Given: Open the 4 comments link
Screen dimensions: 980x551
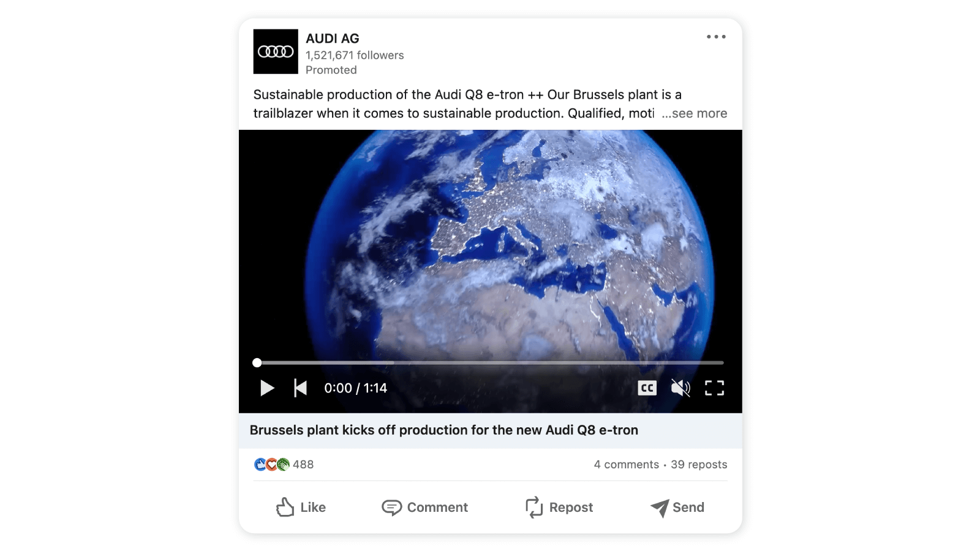Looking at the screenshot, I should pyautogui.click(x=626, y=465).
